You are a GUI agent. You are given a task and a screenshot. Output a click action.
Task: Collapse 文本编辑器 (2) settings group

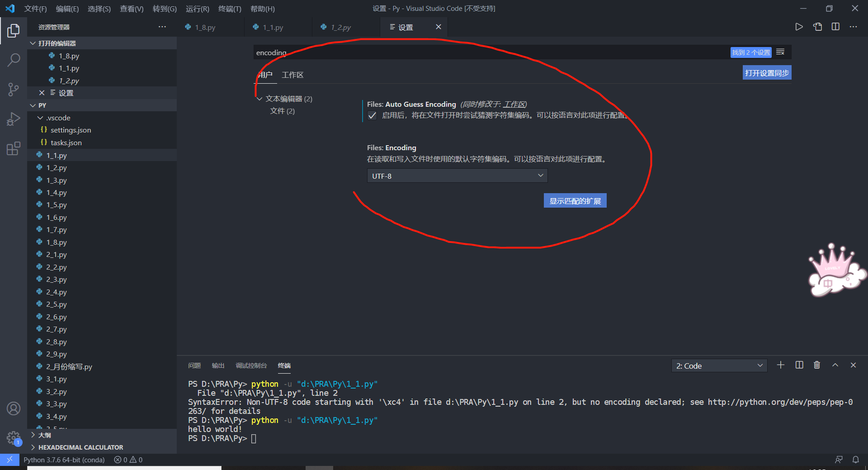pos(285,99)
